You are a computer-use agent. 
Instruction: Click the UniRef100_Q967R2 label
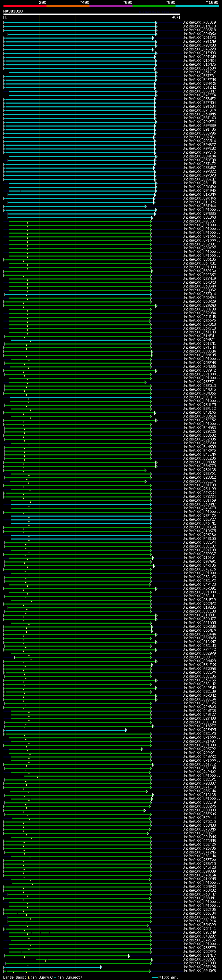click(x=199, y=749)
